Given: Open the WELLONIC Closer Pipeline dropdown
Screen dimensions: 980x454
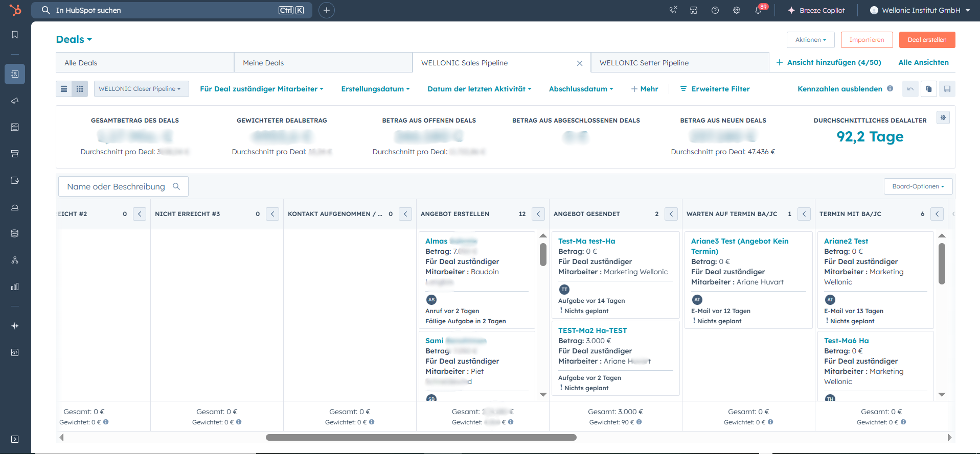Looking at the screenshot, I should pos(141,89).
